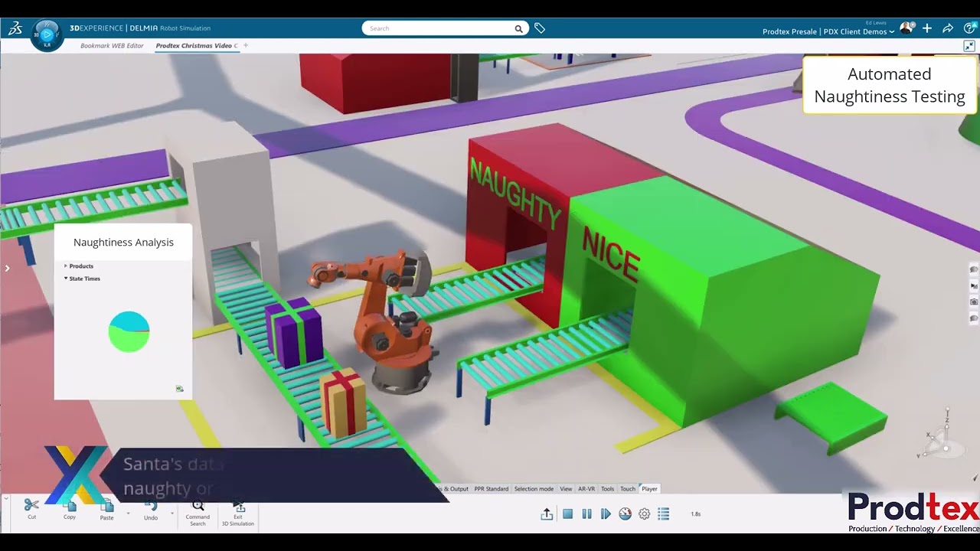Select Prodtex Christmas Video tab
This screenshot has width=980, height=551.
[x=197, y=46]
